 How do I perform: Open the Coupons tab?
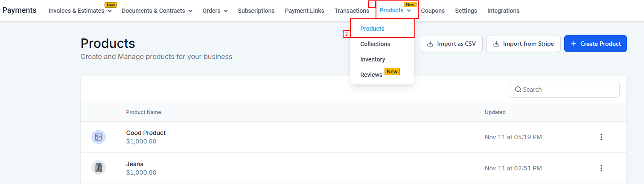click(433, 11)
